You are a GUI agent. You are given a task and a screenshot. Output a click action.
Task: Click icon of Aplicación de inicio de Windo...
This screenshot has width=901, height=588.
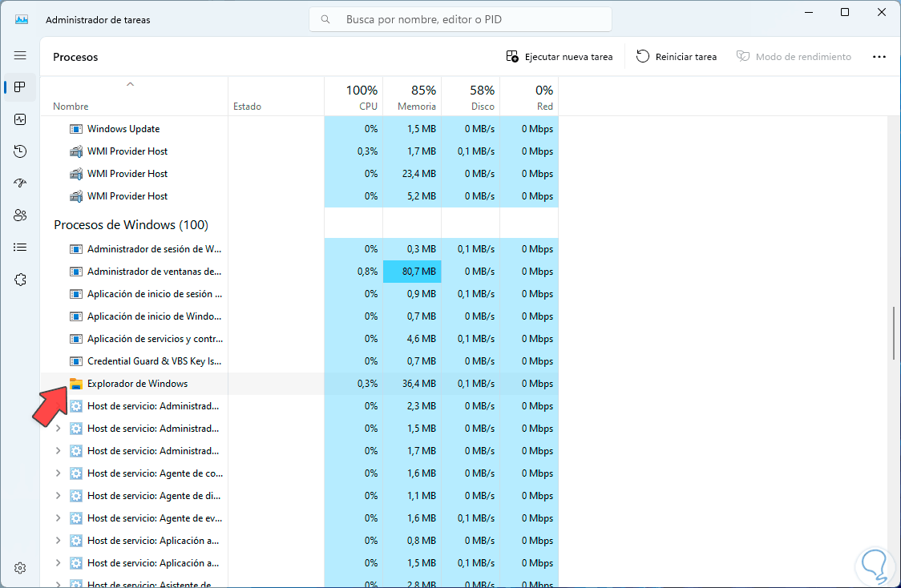click(76, 316)
